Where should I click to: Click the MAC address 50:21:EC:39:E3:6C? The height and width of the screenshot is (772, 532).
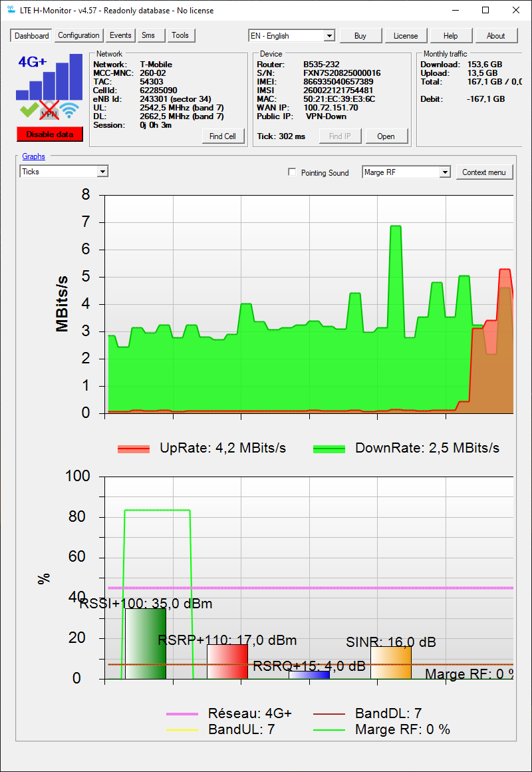(x=339, y=99)
